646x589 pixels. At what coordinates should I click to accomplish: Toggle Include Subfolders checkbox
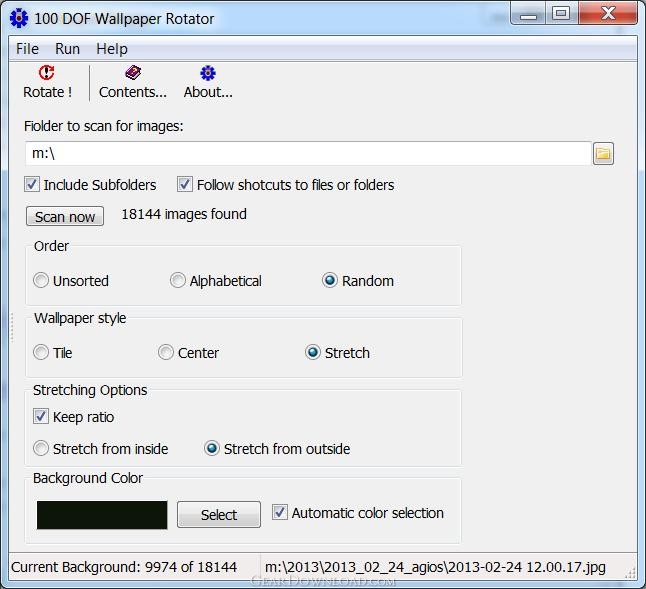[x=32, y=184]
